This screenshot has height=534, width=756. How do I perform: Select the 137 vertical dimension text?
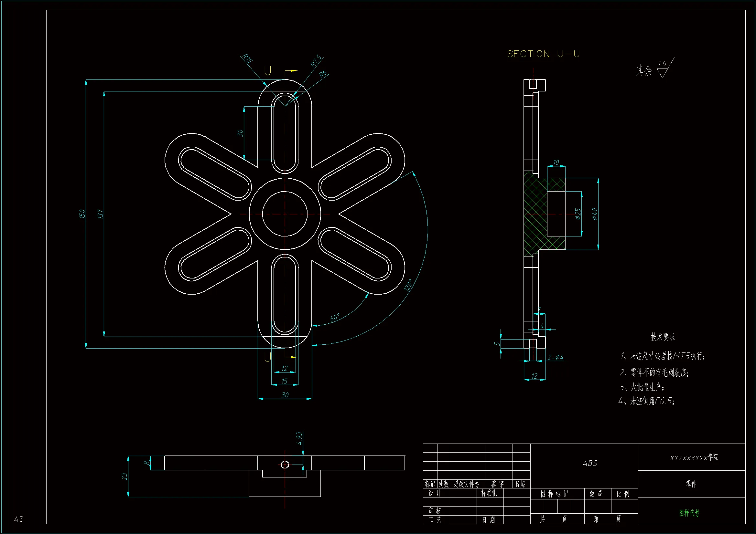pyautogui.click(x=101, y=214)
